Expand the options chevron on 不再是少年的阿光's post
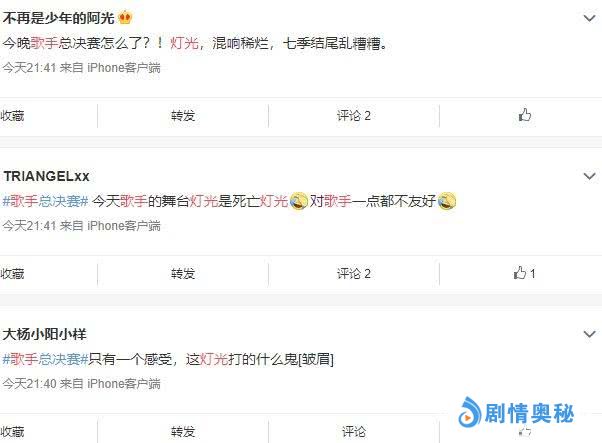The width and height of the screenshot is (602, 443). [x=589, y=18]
